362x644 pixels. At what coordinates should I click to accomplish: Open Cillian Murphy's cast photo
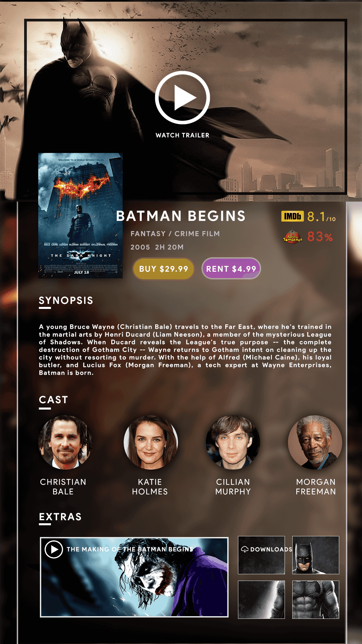tap(233, 442)
